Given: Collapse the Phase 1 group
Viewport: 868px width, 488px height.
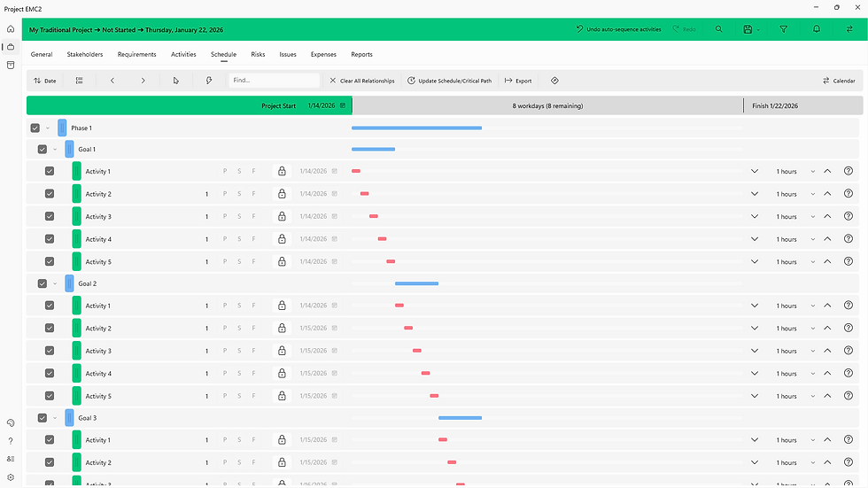Looking at the screenshot, I should click(x=48, y=128).
